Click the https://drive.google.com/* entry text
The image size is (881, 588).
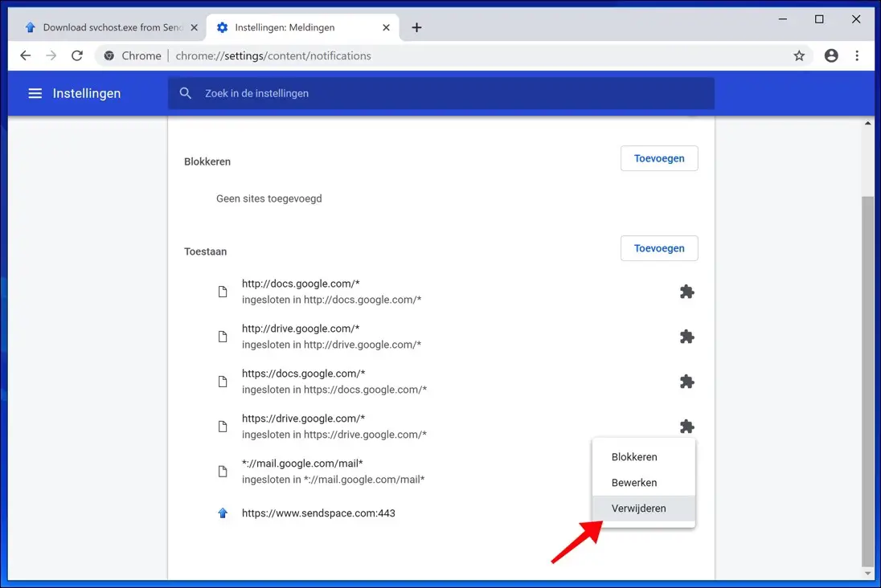coord(303,419)
